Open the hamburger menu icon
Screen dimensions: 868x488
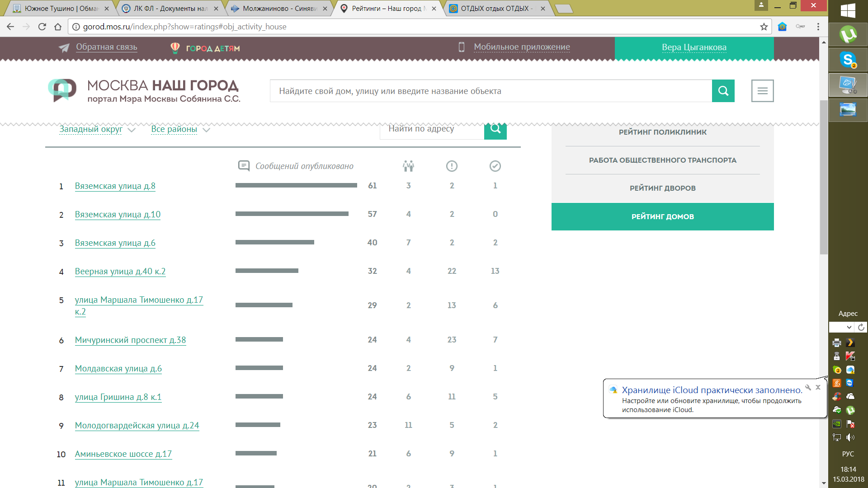tap(762, 91)
